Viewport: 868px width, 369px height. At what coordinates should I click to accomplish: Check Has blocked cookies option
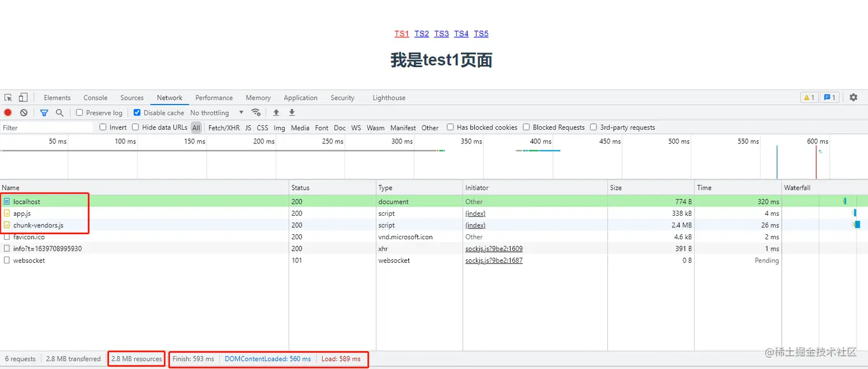click(450, 127)
